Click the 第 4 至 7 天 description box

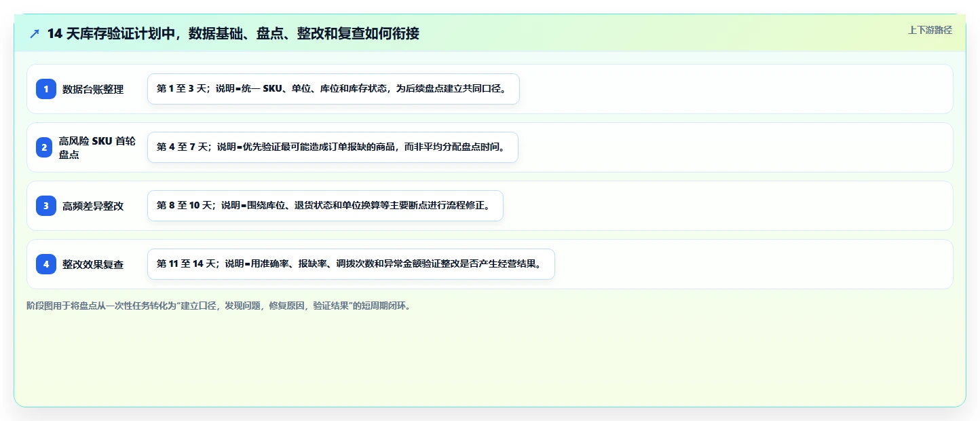[x=333, y=147]
